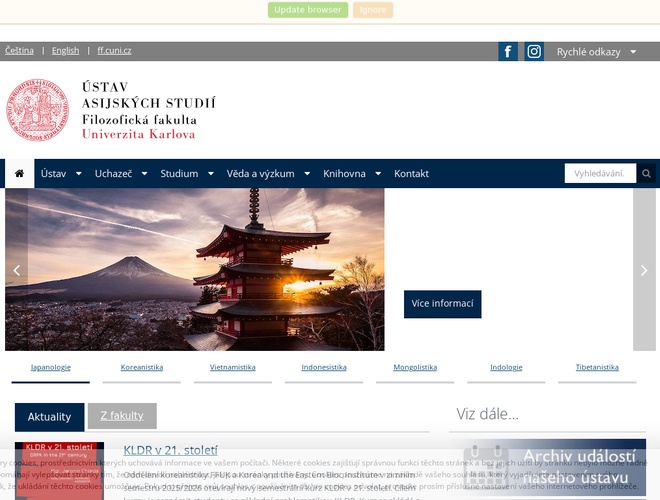
Task: Click the Charles University seal logo
Action: tap(39, 110)
